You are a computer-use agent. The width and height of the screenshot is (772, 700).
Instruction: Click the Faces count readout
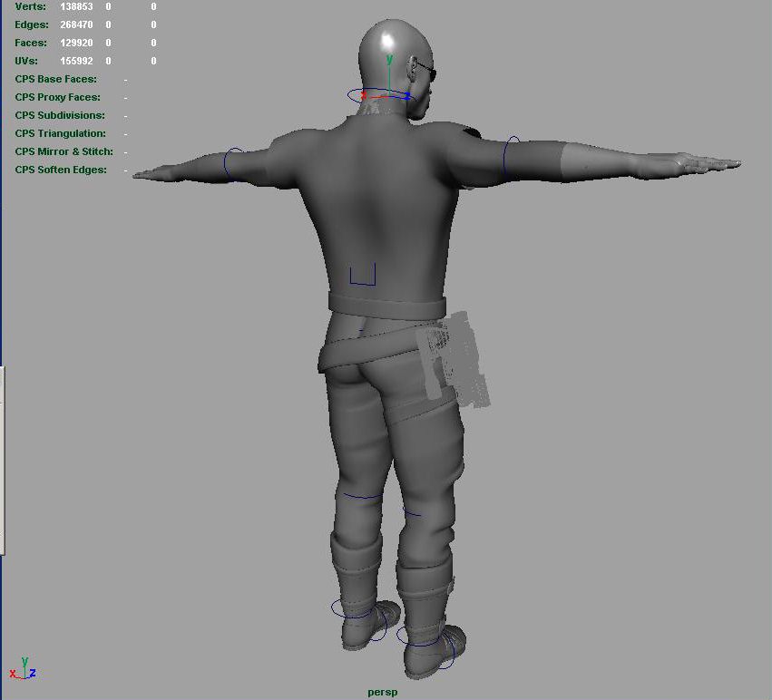pyautogui.click(x=76, y=43)
